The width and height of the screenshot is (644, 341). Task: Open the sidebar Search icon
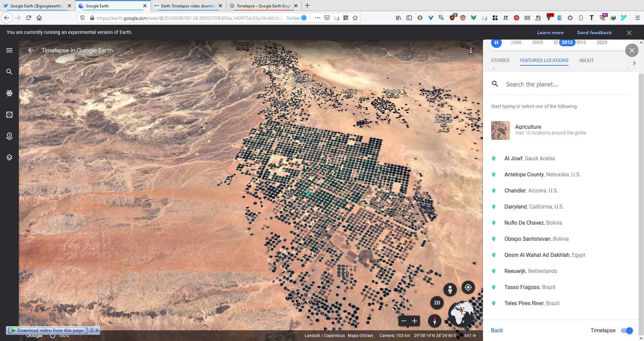(9, 72)
